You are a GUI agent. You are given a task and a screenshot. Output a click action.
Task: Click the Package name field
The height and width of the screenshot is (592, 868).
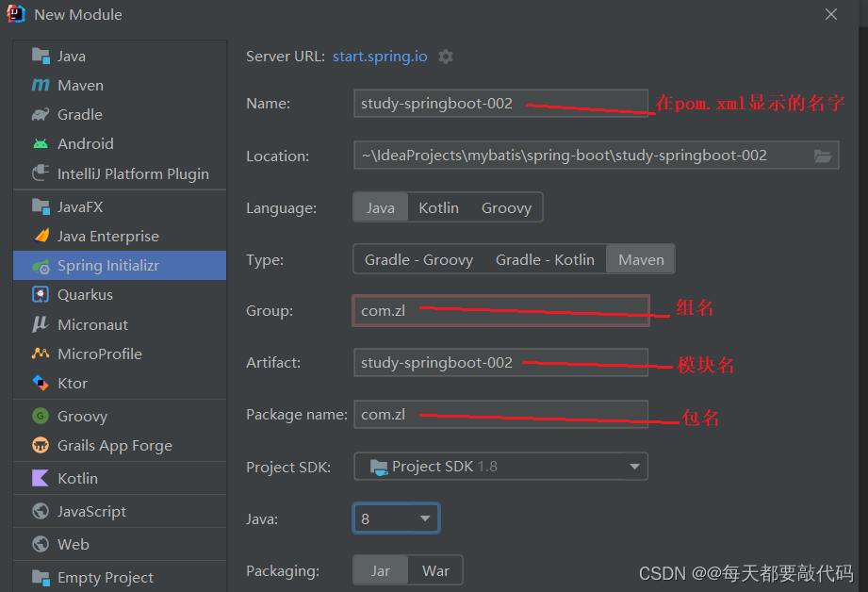(x=500, y=414)
